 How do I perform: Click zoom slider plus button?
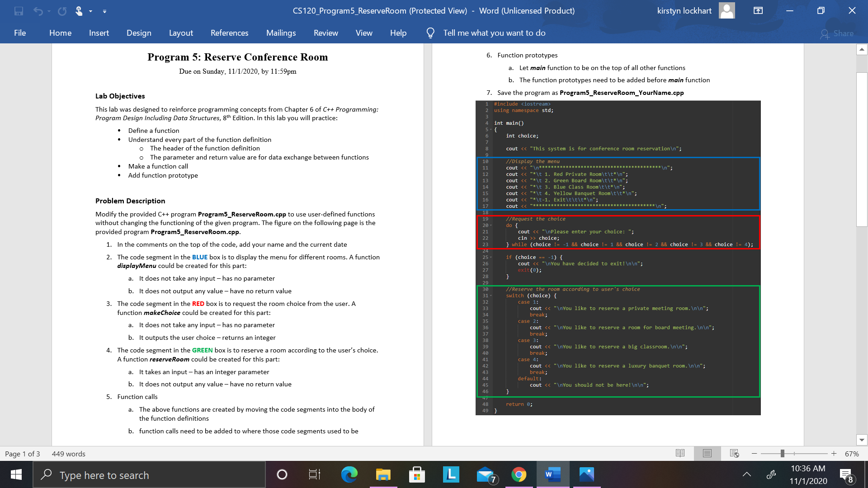click(834, 453)
